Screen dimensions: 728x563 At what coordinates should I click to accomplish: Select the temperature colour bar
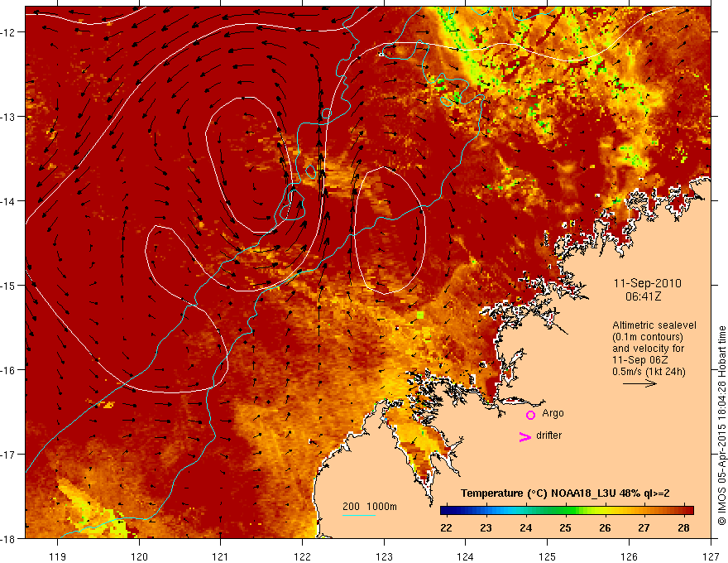567,511
